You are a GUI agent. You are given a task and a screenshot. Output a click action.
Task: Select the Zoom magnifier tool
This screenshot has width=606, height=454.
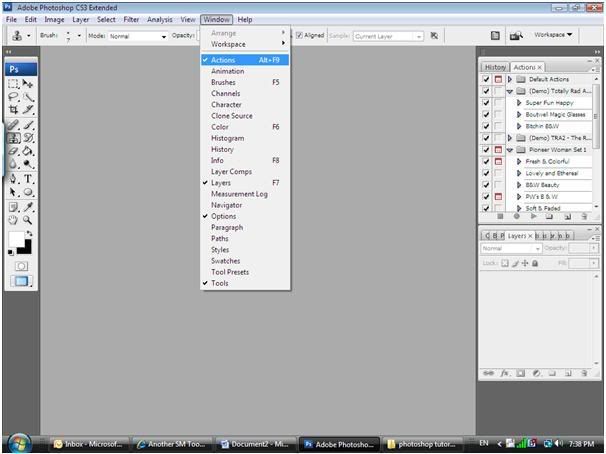coord(28,219)
